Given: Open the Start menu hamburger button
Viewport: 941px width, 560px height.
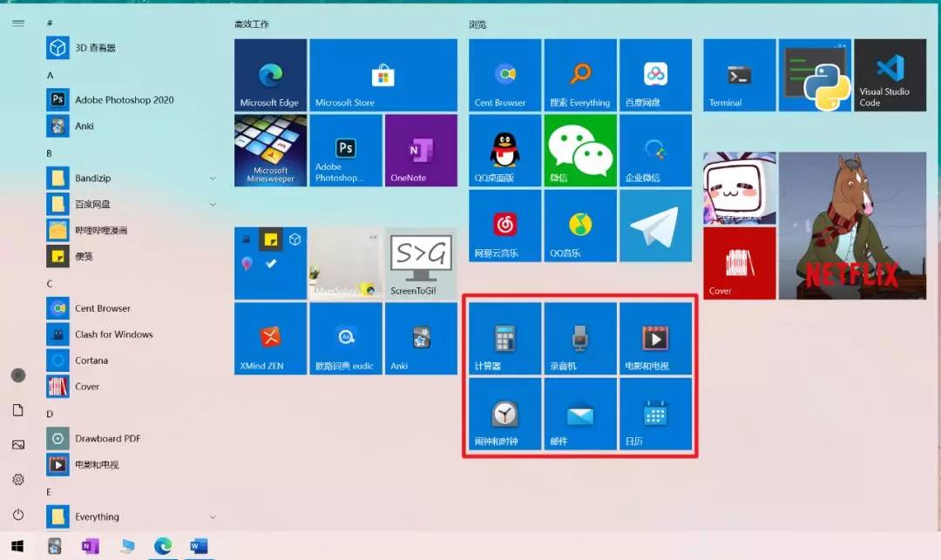Looking at the screenshot, I should tap(18, 23).
